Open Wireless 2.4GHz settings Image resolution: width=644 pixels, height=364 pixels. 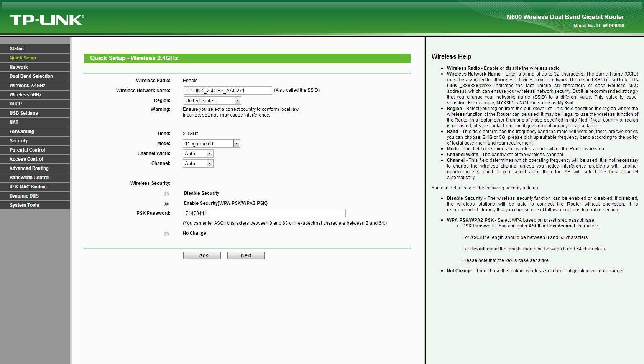point(35,86)
